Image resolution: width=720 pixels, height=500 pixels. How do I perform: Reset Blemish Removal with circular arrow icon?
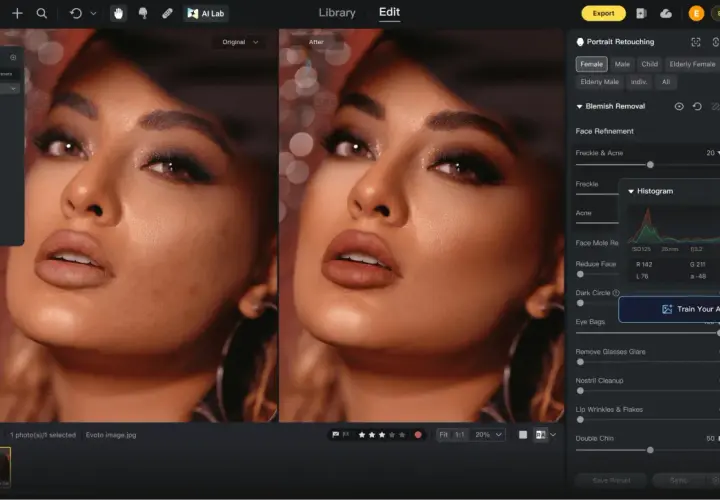pos(697,107)
